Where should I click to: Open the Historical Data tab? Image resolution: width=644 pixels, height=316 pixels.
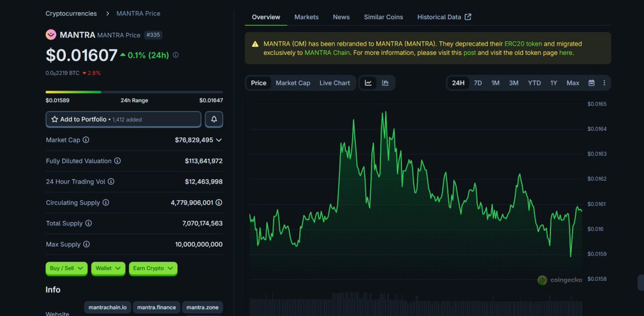444,17
